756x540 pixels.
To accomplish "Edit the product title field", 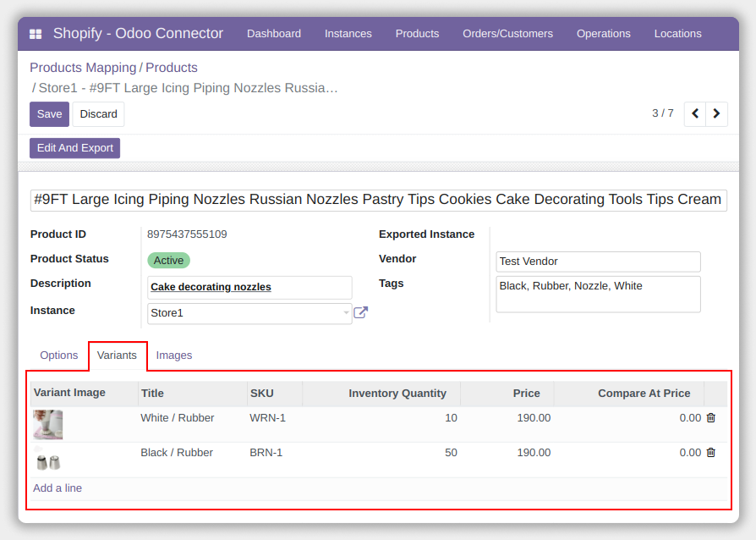I will pyautogui.click(x=379, y=200).
